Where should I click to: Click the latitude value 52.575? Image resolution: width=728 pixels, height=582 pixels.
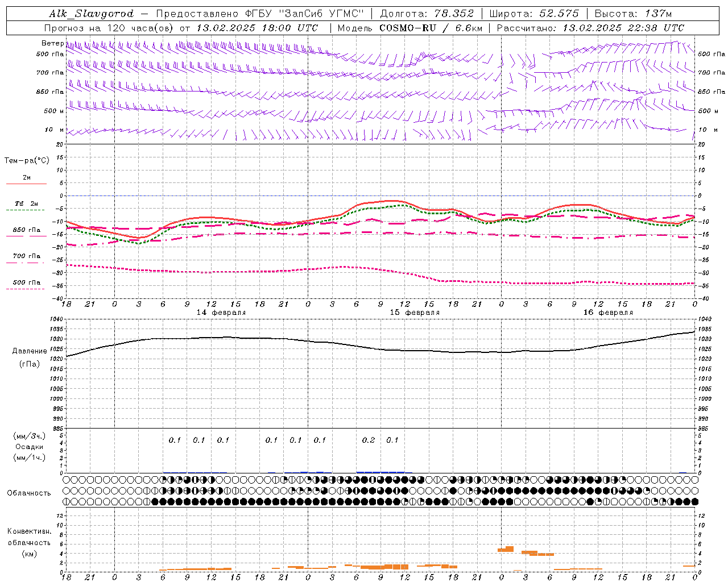[559, 14]
